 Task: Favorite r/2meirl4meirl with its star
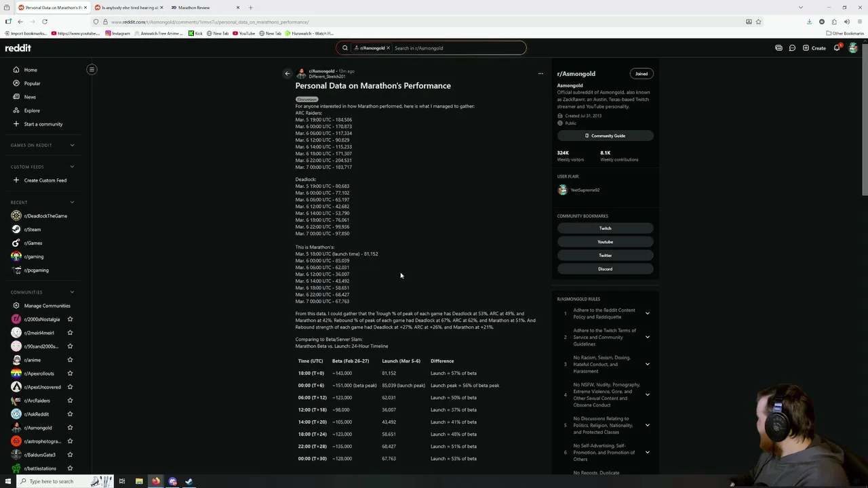pos(70,333)
